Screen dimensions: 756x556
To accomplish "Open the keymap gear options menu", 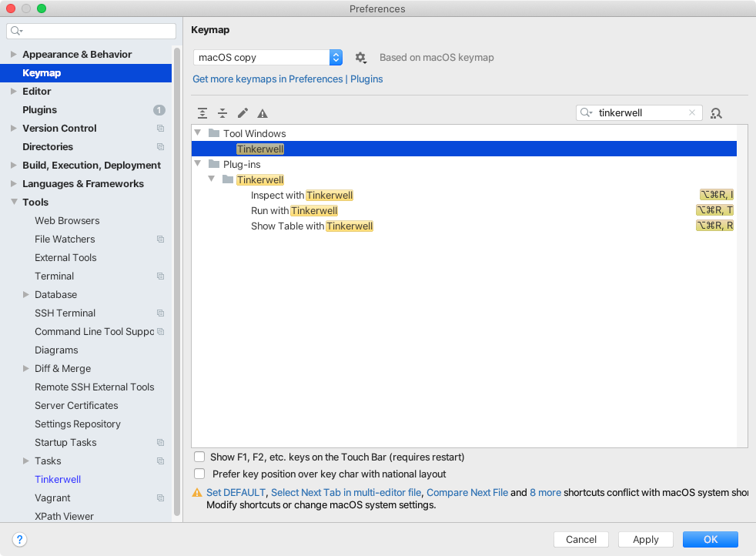I will pyautogui.click(x=360, y=58).
